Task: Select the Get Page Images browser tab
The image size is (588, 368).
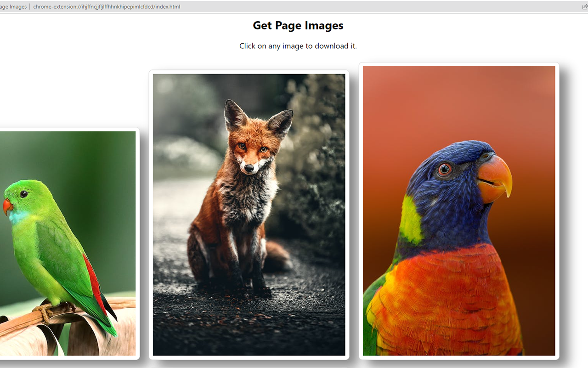Action: (x=13, y=6)
